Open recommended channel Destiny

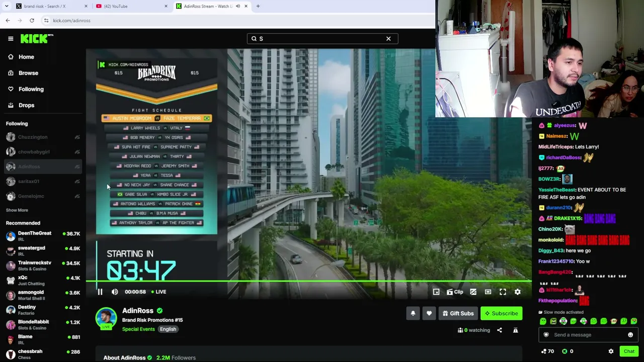[43, 310]
